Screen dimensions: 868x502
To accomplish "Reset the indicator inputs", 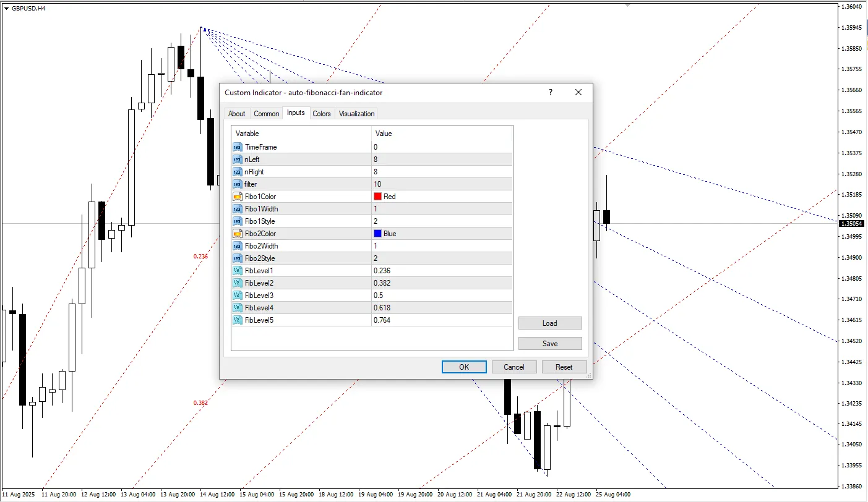I will coord(564,367).
